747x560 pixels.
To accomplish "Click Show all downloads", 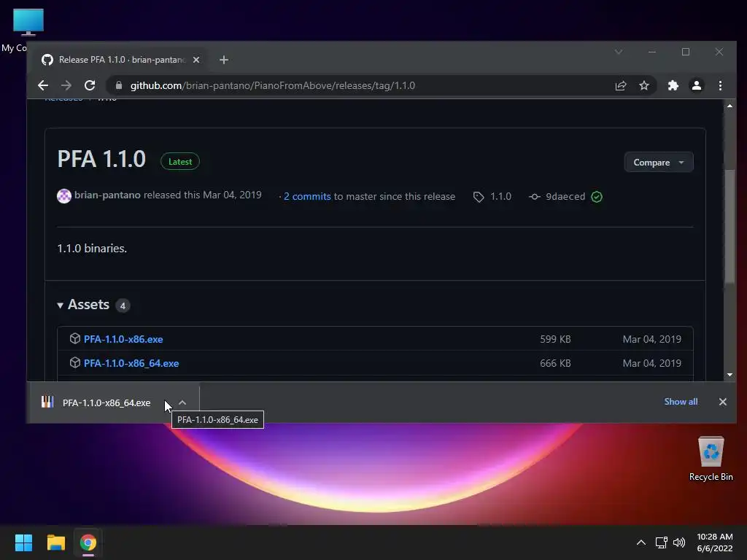I will (681, 402).
